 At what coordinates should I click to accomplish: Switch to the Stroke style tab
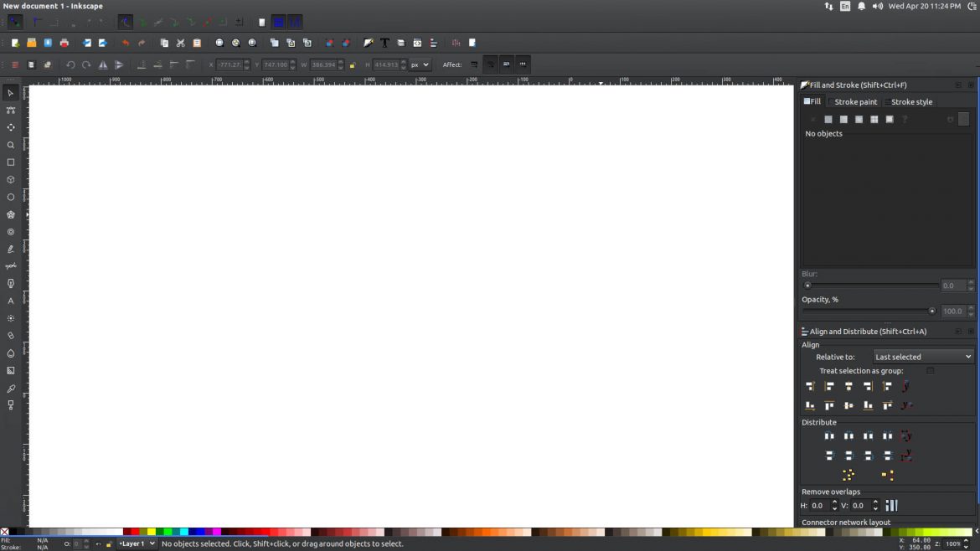tap(910, 101)
